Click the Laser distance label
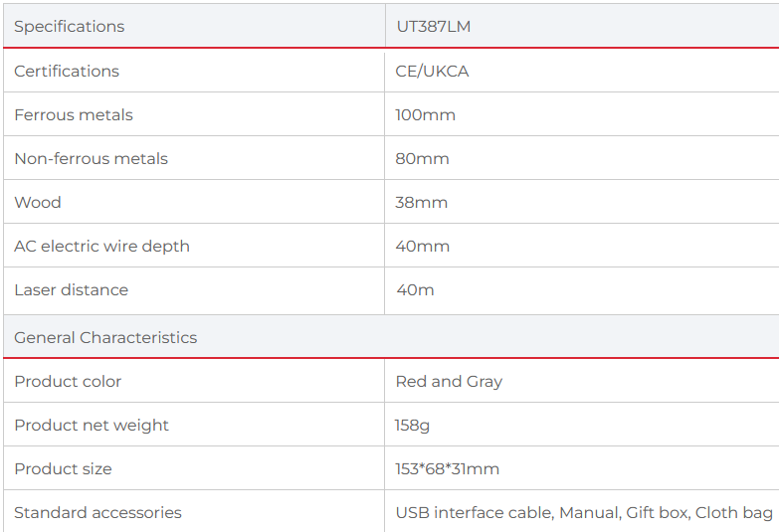This screenshot has height=532, width=779. click(71, 289)
